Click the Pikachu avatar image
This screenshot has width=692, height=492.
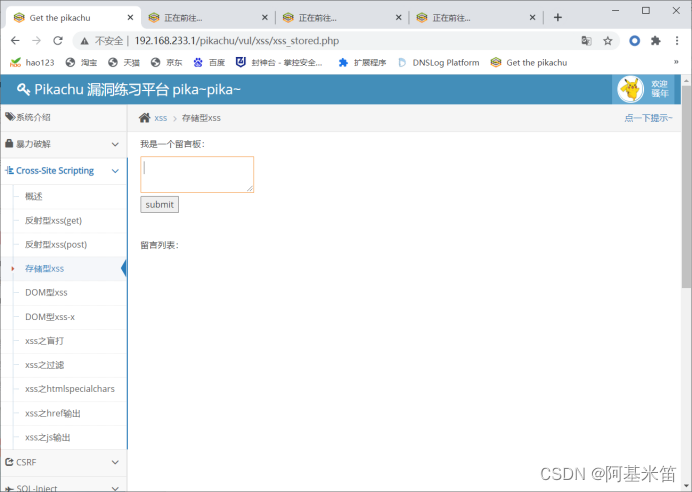(x=631, y=89)
